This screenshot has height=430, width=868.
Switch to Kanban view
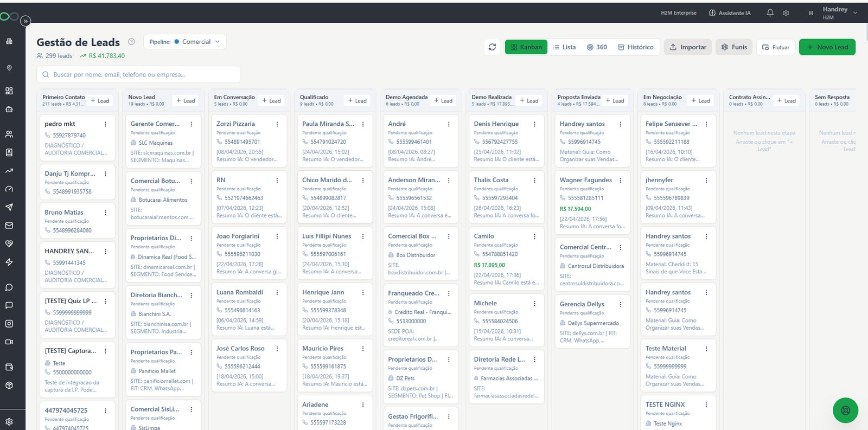pyautogui.click(x=526, y=47)
